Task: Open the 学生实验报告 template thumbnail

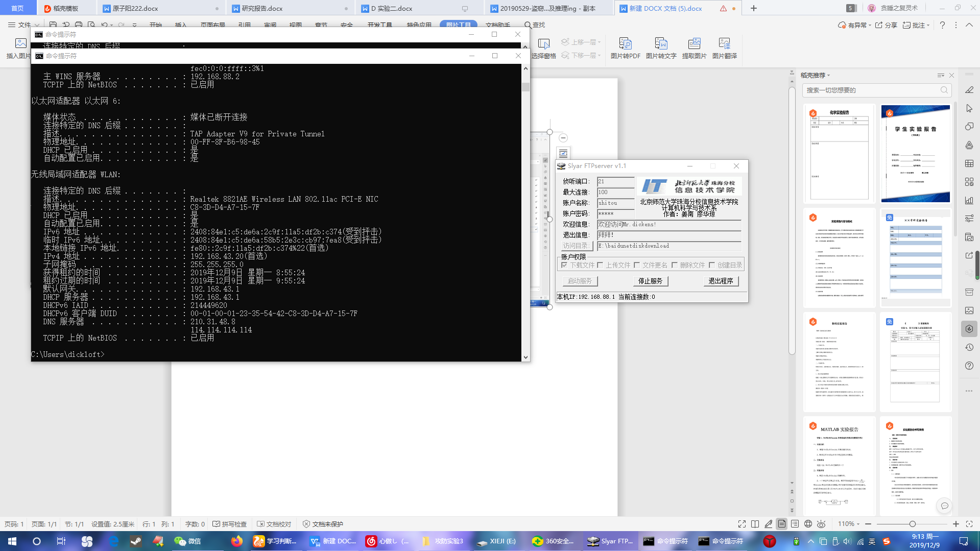Action: [915, 154]
